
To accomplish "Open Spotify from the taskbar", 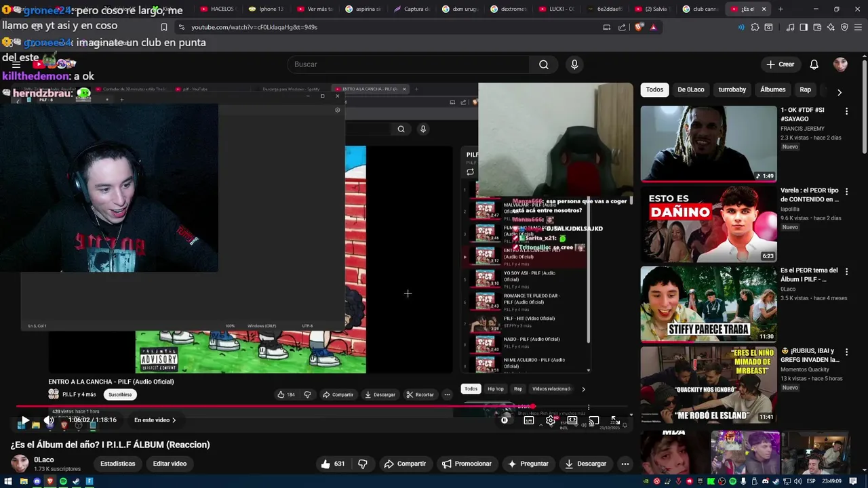I will click(63, 481).
